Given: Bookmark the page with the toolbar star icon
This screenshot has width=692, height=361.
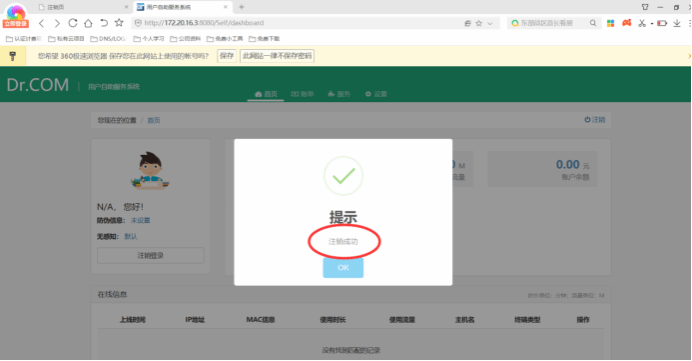Looking at the screenshot, I should click(x=119, y=23).
